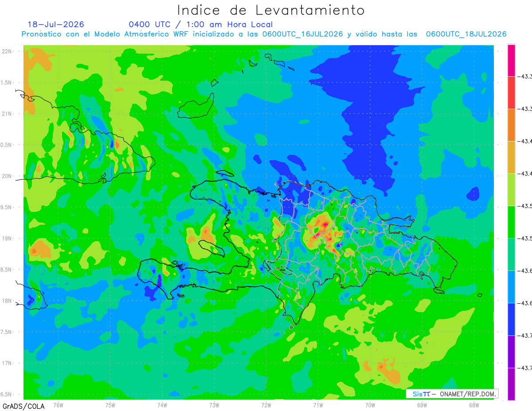Click the '75W' longitude label

(110, 405)
